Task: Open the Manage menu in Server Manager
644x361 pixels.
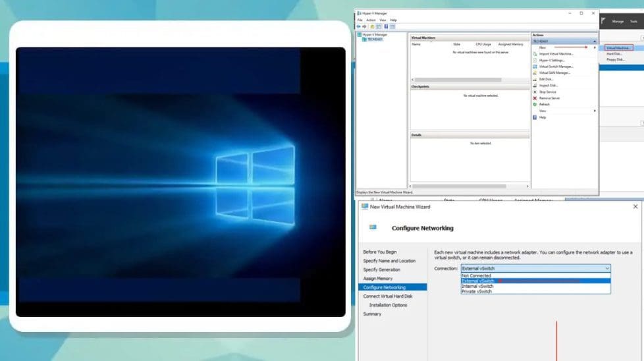Action: pyautogui.click(x=618, y=21)
